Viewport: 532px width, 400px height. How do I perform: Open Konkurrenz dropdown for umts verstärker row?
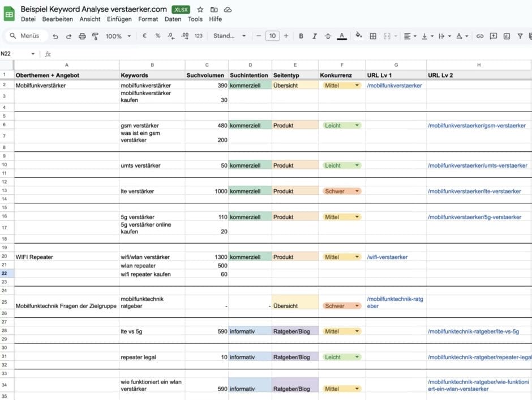[x=357, y=165]
